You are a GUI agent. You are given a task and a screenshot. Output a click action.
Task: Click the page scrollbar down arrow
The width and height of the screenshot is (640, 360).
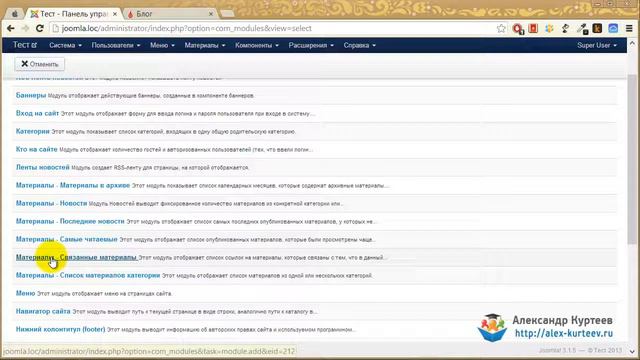[632, 351]
